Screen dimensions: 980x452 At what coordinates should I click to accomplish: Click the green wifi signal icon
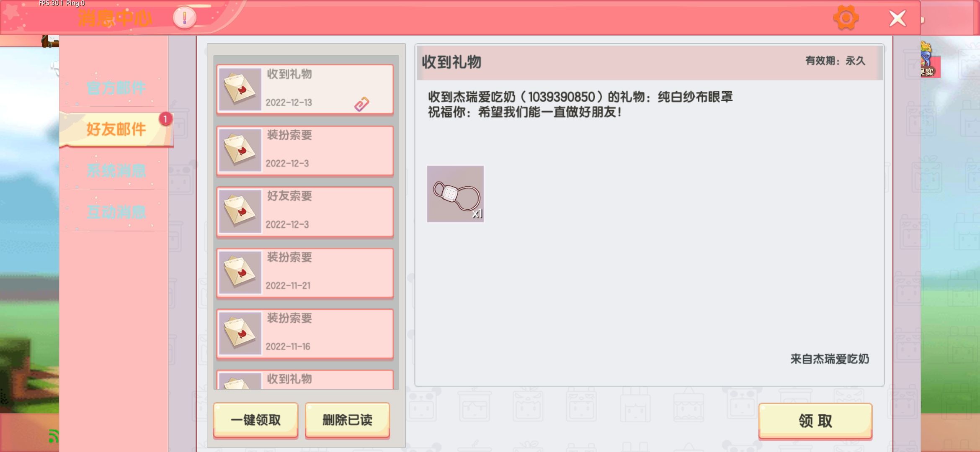pos(53,436)
